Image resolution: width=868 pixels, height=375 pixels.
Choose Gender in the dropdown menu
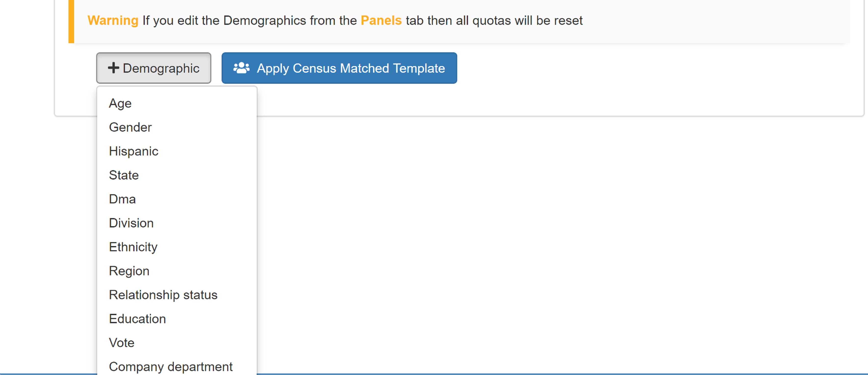(176, 127)
